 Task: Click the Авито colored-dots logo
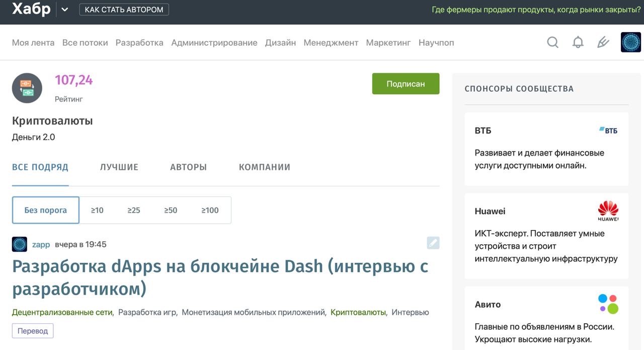[x=608, y=304]
